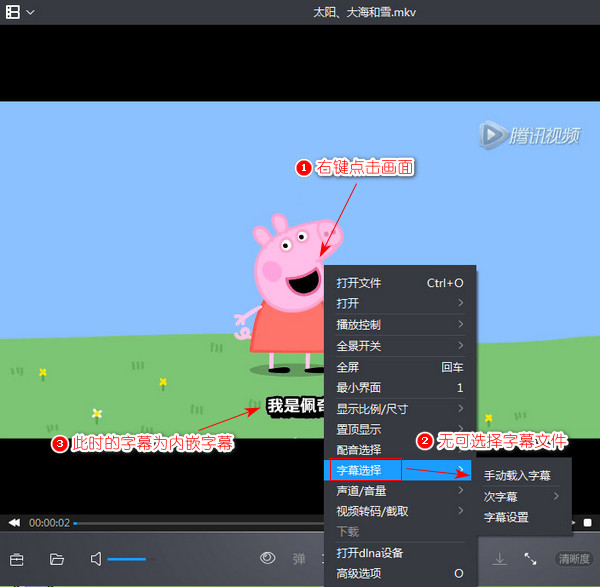
Task: Click the chevron on 声道/音量 row
Action: pyautogui.click(x=461, y=490)
